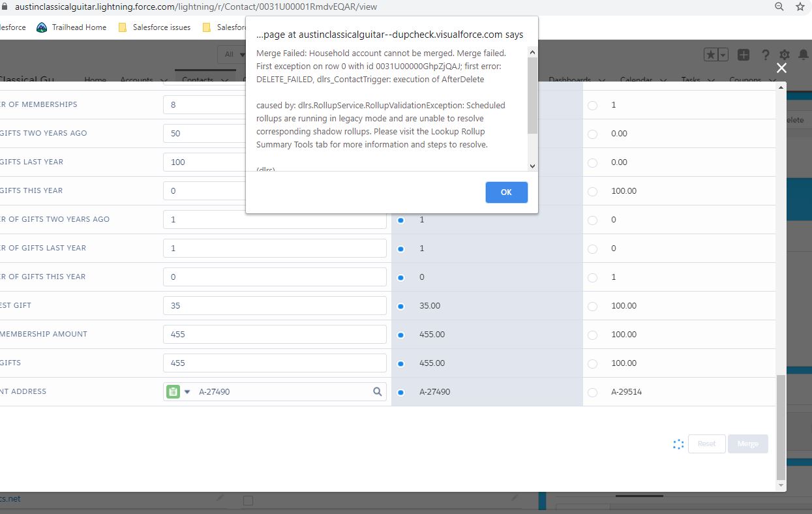Select surviving value 100.00 for Largest Gift
Screen dimensions: 812x514
pos(592,305)
